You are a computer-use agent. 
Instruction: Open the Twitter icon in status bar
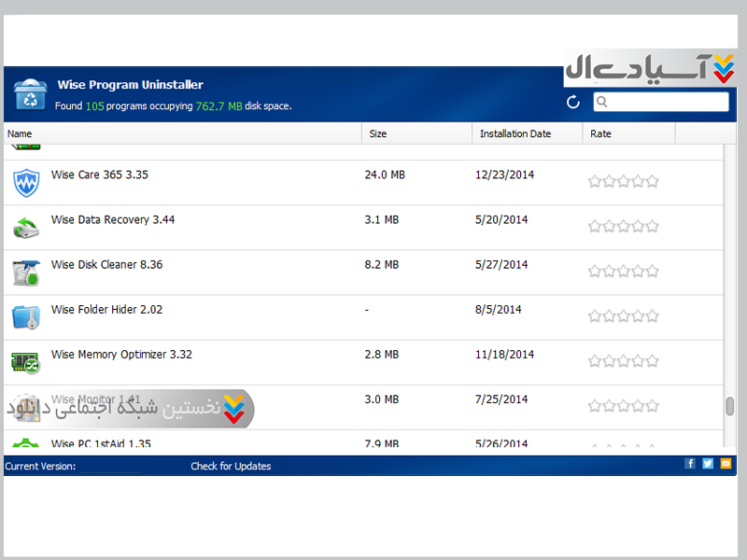pos(708,464)
